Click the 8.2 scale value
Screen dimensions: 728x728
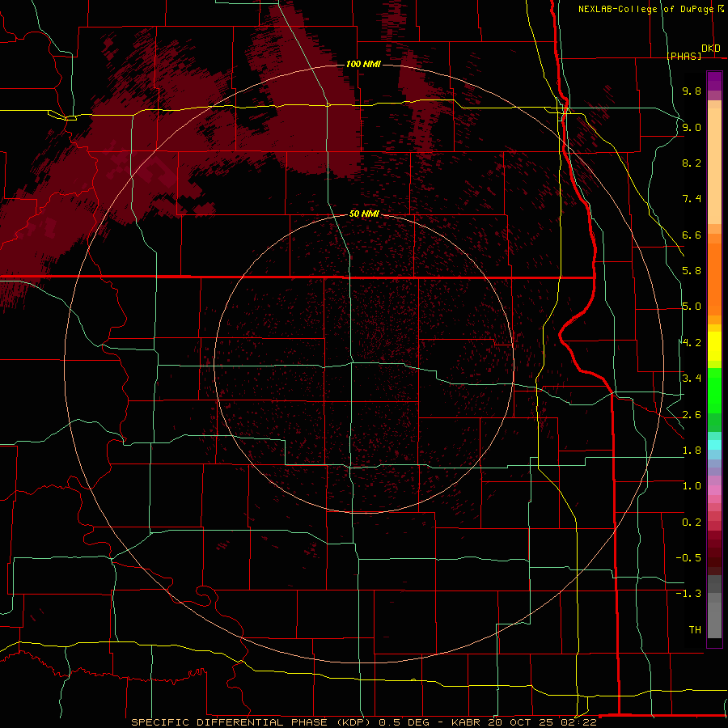tap(692, 163)
